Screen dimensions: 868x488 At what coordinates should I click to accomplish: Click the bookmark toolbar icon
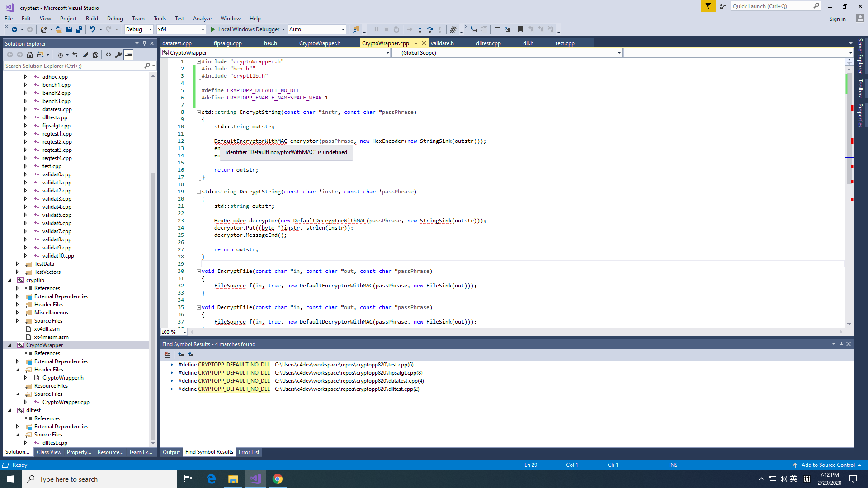(520, 29)
